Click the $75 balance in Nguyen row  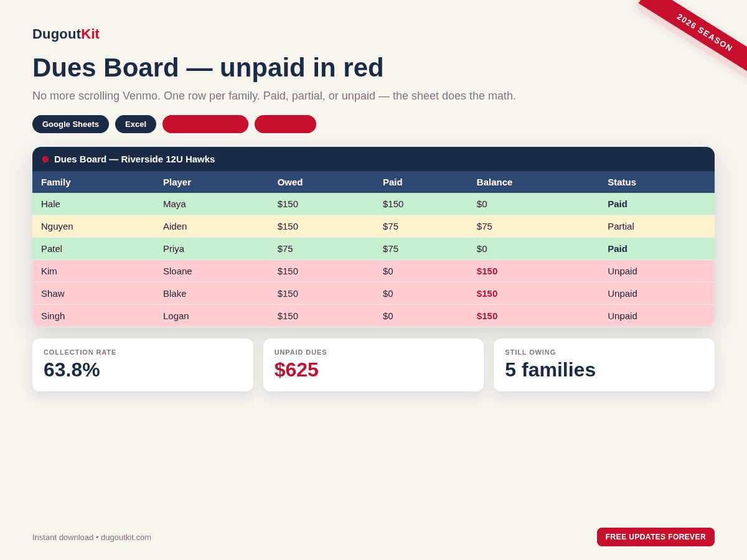[x=484, y=226]
